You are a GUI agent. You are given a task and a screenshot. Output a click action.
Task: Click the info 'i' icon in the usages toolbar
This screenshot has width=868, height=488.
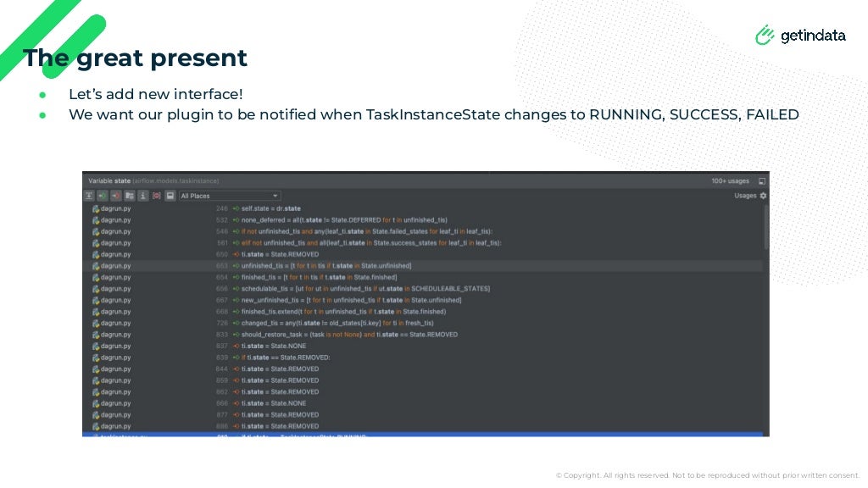click(142, 196)
